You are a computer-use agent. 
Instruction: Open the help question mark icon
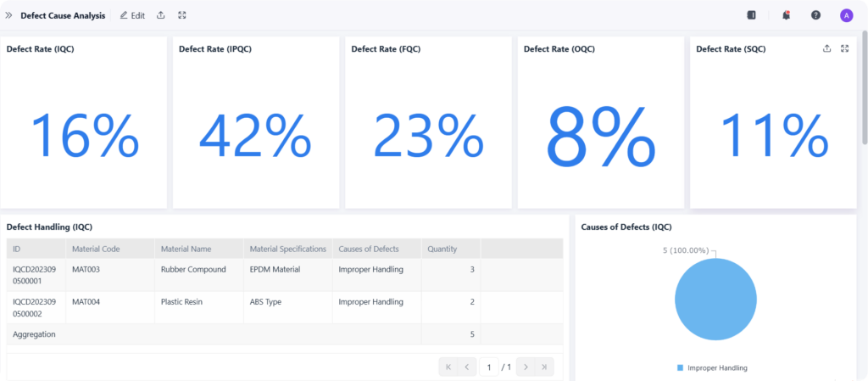click(x=815, y=15)
